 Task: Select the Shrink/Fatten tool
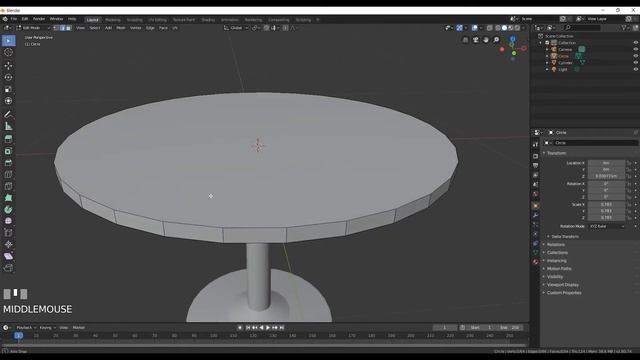pos(9,244)
